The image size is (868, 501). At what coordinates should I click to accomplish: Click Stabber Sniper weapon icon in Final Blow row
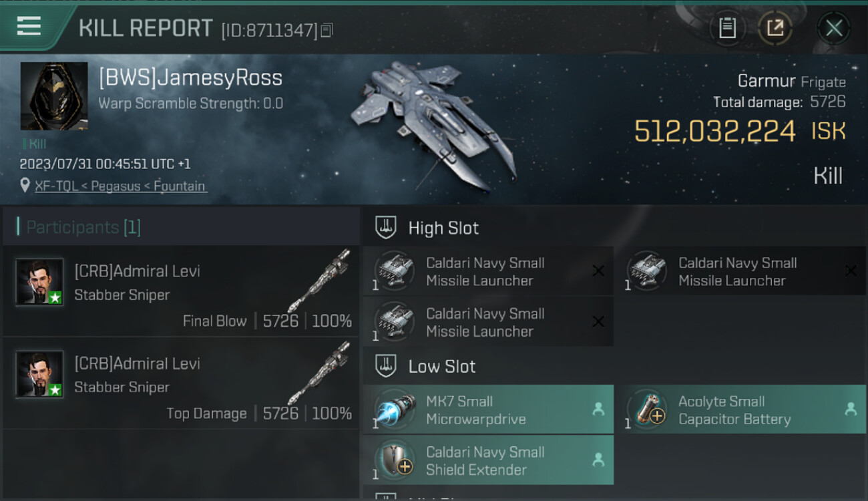coord(319,281)
